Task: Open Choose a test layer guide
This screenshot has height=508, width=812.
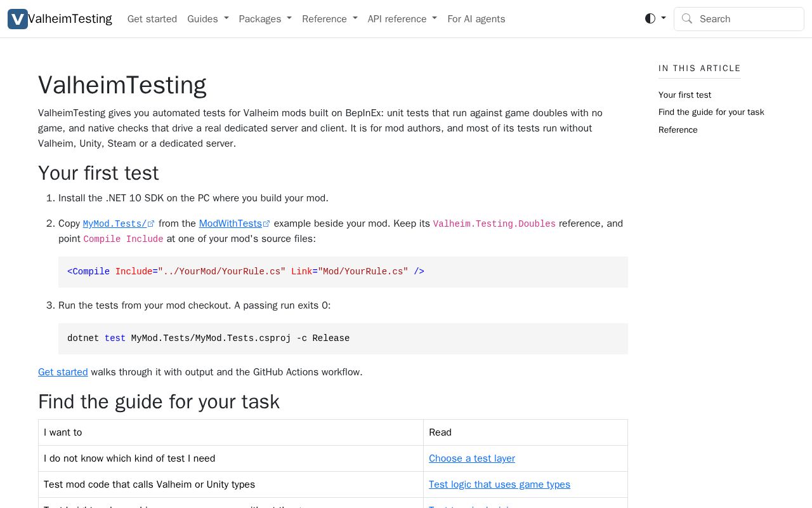Action: 472,458
